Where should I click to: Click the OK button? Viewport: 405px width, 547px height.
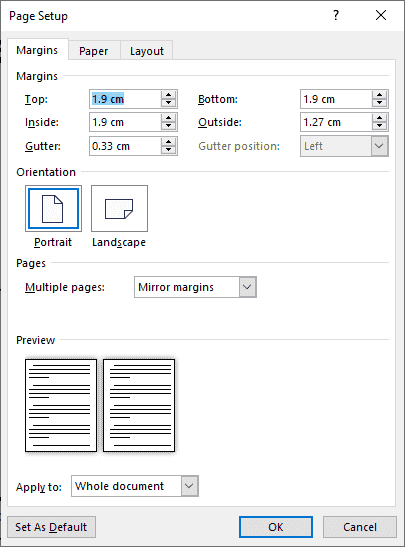click(276, 527)
